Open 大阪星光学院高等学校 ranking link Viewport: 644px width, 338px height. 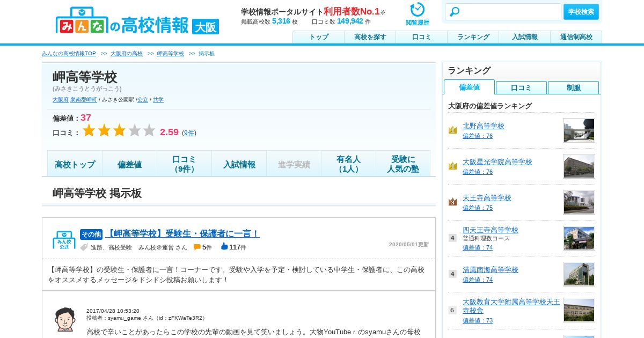[497, 161]
